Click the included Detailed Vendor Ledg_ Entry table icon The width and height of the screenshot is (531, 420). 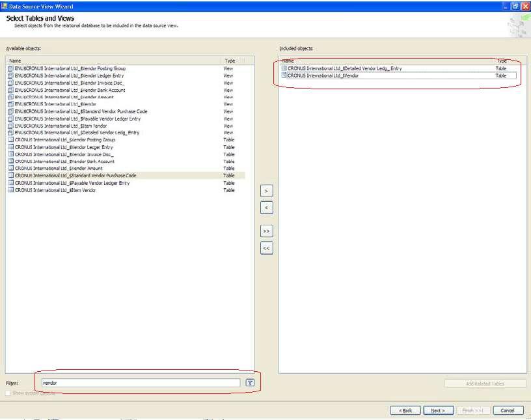tap(284, 68)
